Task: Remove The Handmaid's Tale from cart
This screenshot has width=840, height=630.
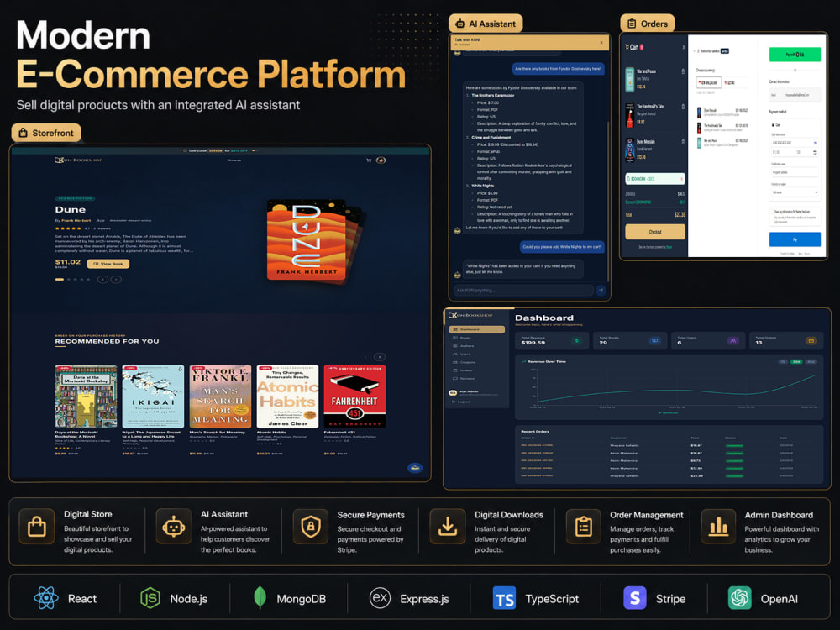Action: click(x=683, y=107)
